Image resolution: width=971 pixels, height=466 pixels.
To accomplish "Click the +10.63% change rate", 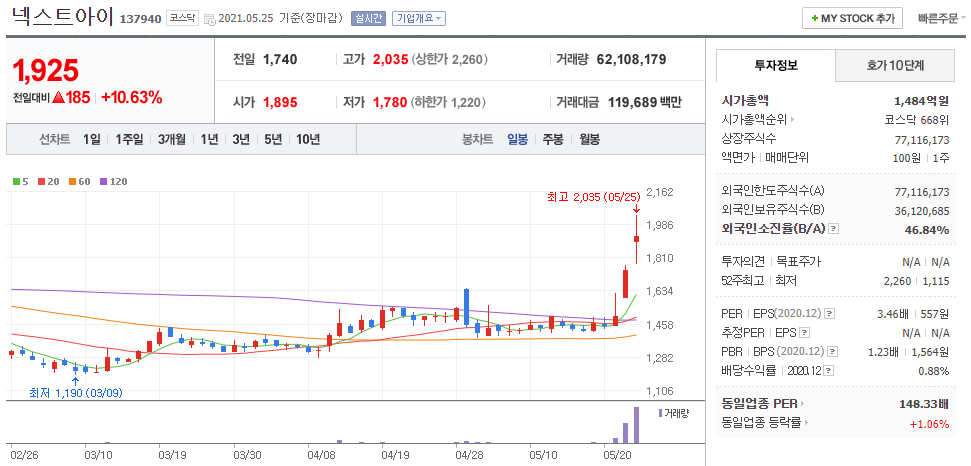I will [x=131, y=97].
